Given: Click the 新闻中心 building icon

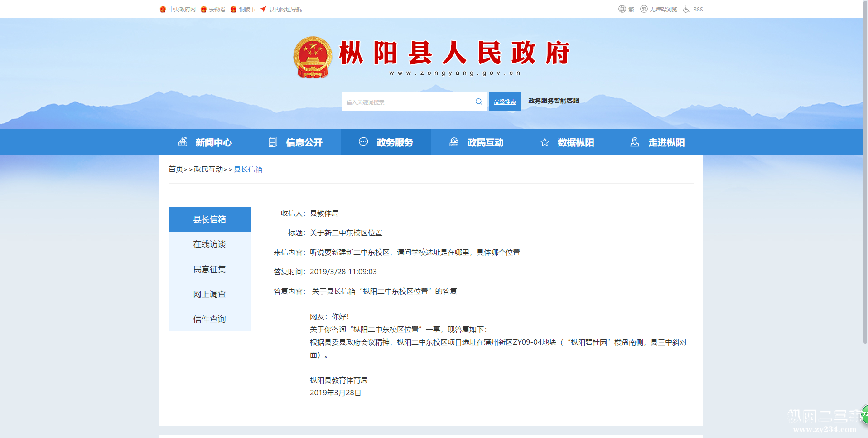Looking at the screenshot, I should coord(182,142).
